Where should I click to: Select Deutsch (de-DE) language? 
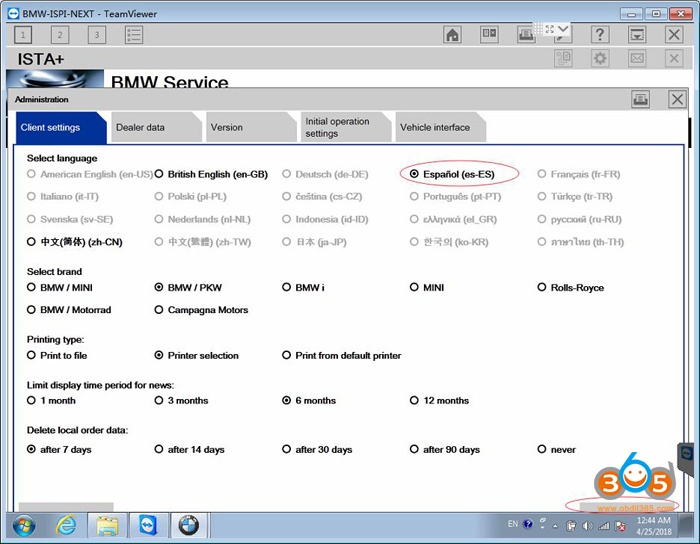[286, 174]
